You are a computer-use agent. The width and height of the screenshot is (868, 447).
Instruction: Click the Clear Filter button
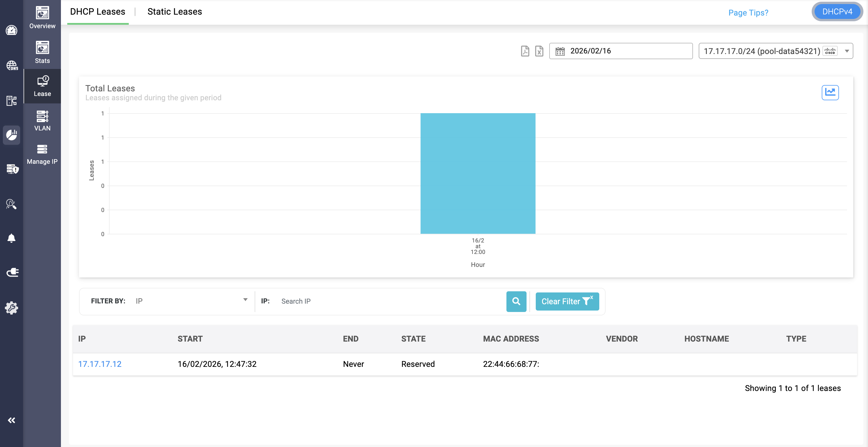(567, 301)
